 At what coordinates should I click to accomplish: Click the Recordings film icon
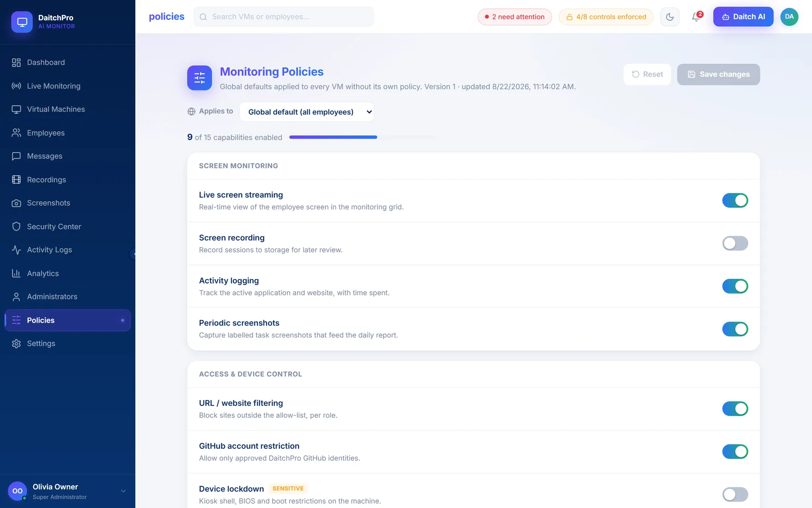tap(16, 180)
